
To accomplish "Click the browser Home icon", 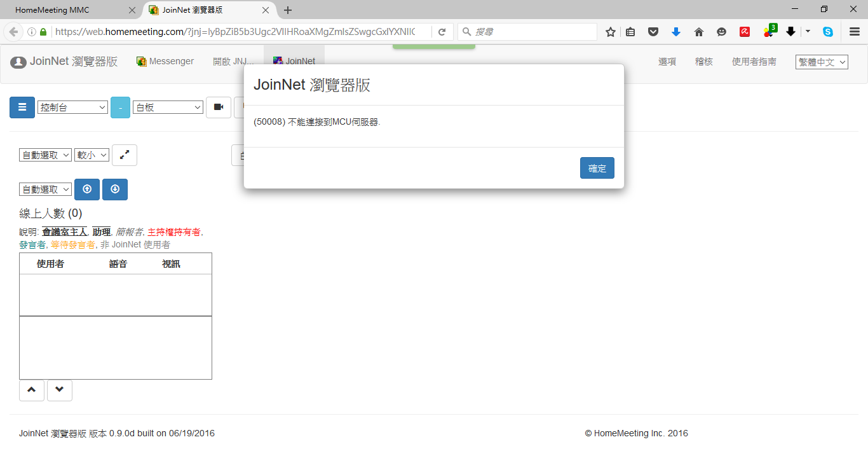I will 699,32.
